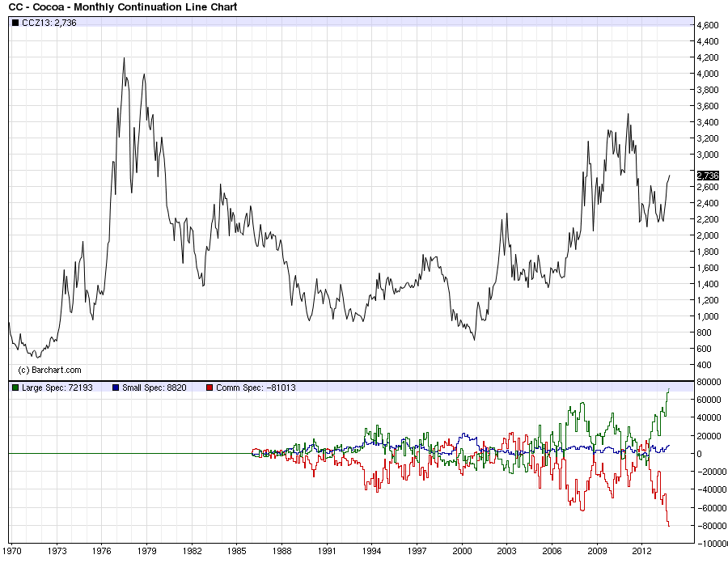Click the 4,600 price axis label
728x576 pixels.
[708, 25]
